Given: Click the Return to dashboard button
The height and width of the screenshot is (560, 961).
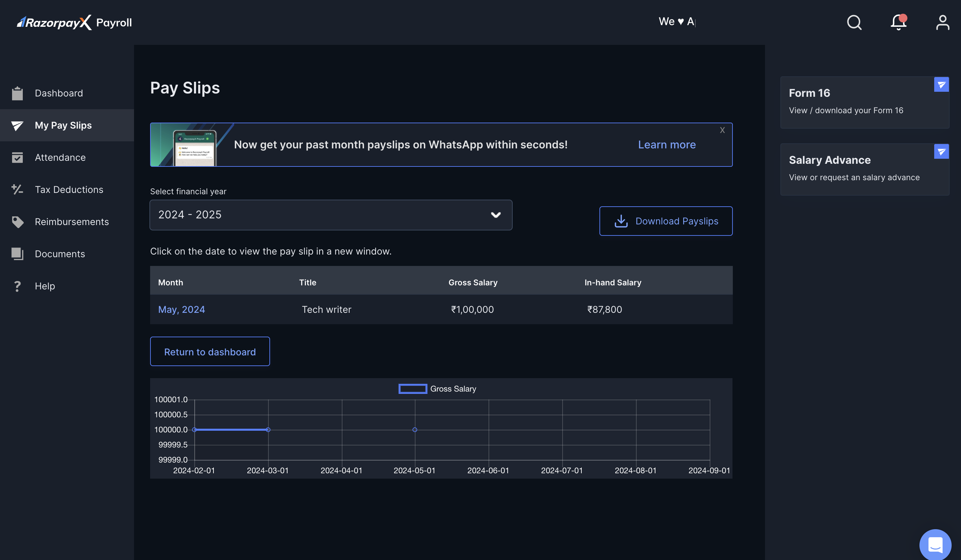Looking at the screenshot, I should tap(210, 351).
